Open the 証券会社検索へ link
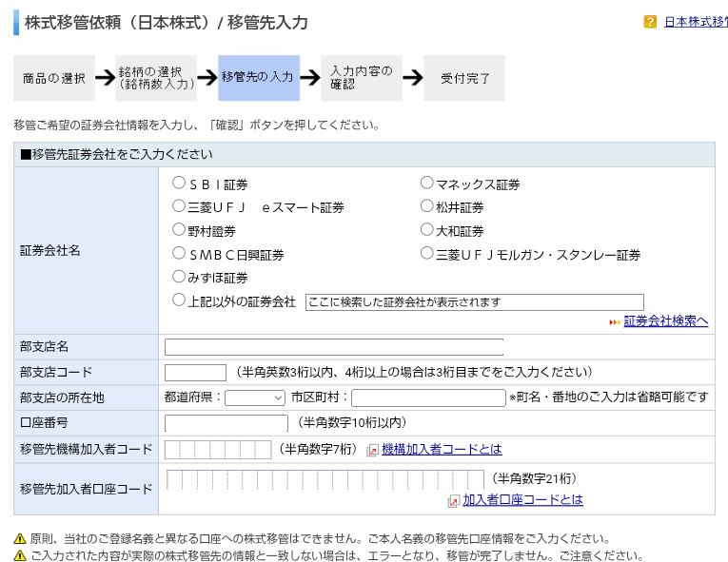The height and width of the screenshot is (562, 728). point(666,321)
